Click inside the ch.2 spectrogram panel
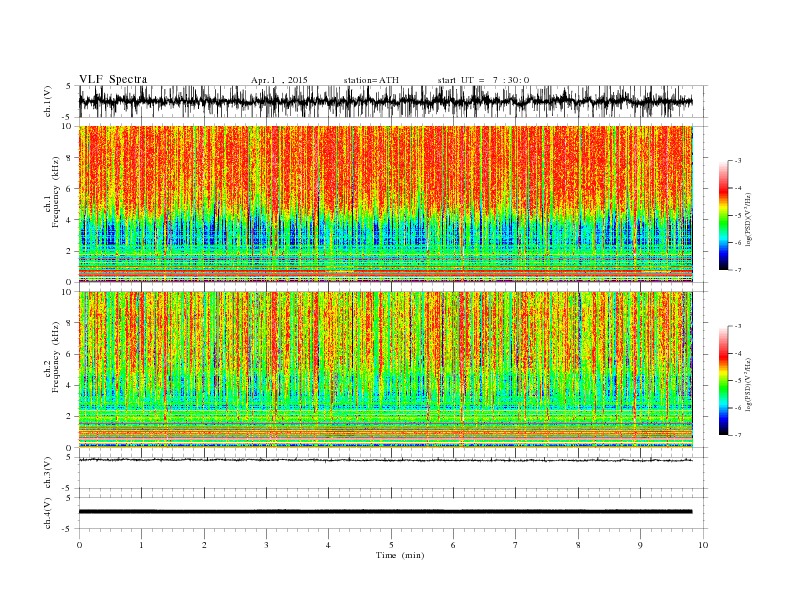 pyautogui.click(x=385, y=370)
